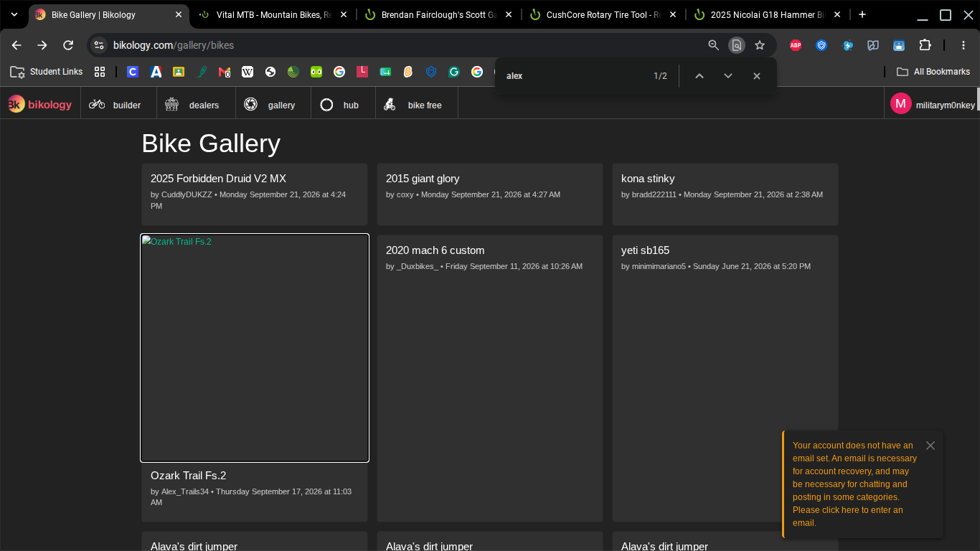This screenshot has width=980, height=551.
Task: Open militarym0nkey account menu
Action: pyautogui.click(x=932, y=105)
